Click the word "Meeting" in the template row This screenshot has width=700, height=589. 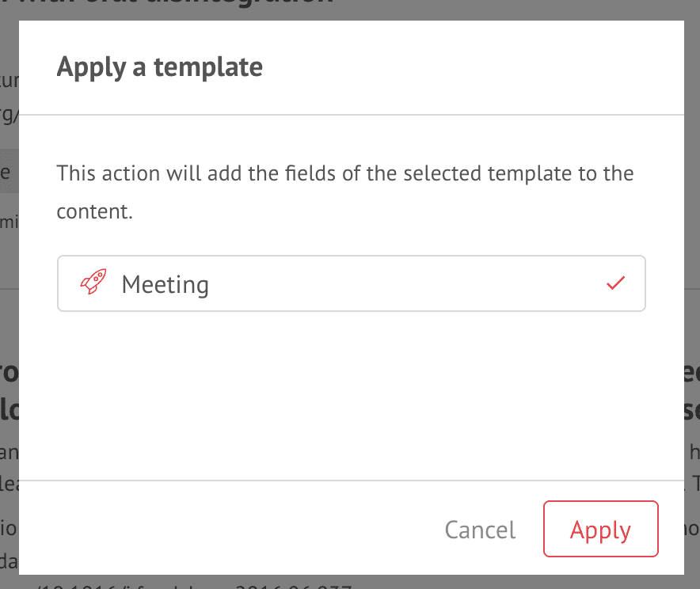coord(165,285)
